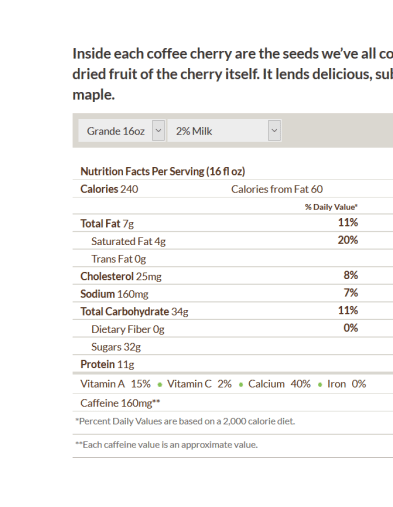This screenshot has height=507, width=393.
Task: Select the Cholesterol 25mg row
Action: [x=233, y=276]
